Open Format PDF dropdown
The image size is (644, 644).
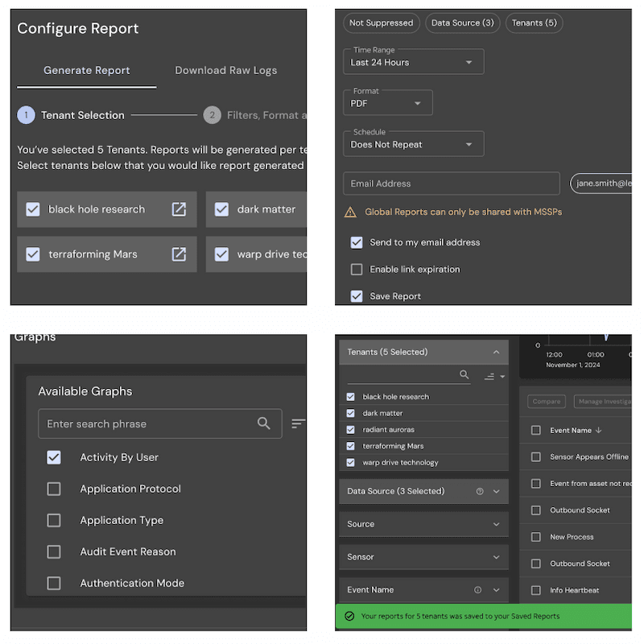388,103
